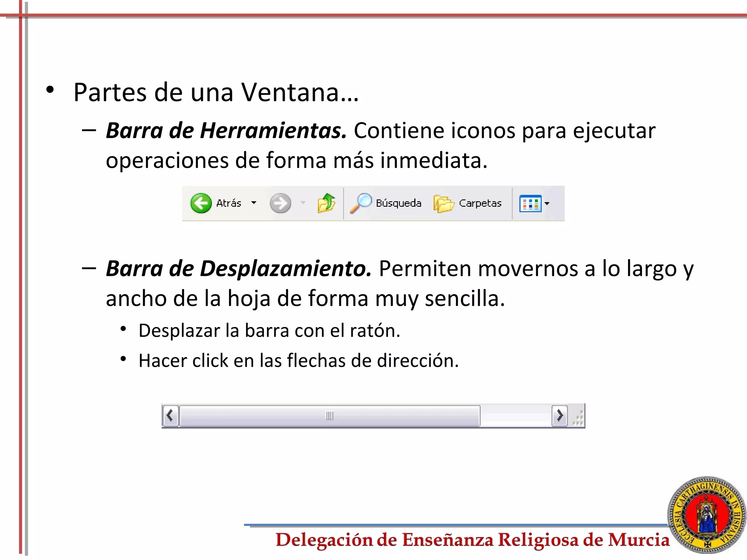
Task: Click the heading 'Partes de una Ventana...'
Action: [216, 92]
